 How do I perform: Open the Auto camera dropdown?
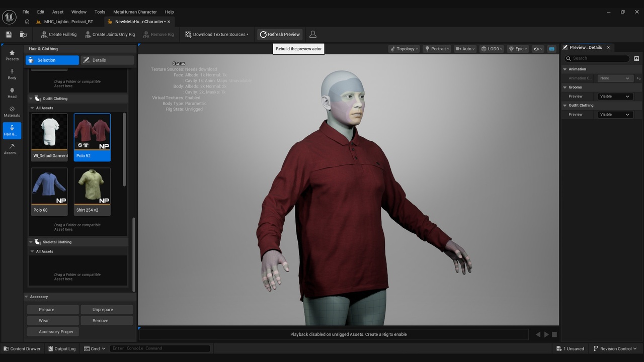coord(466,49)
